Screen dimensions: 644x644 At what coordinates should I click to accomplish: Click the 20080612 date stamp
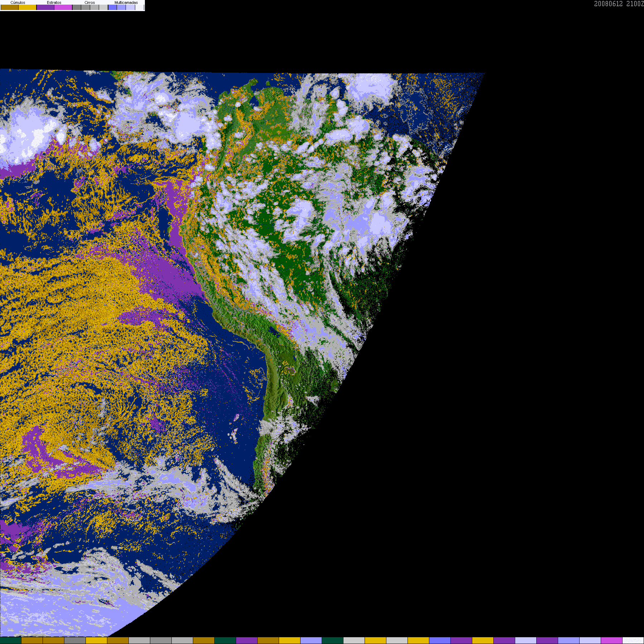[608, 4]
